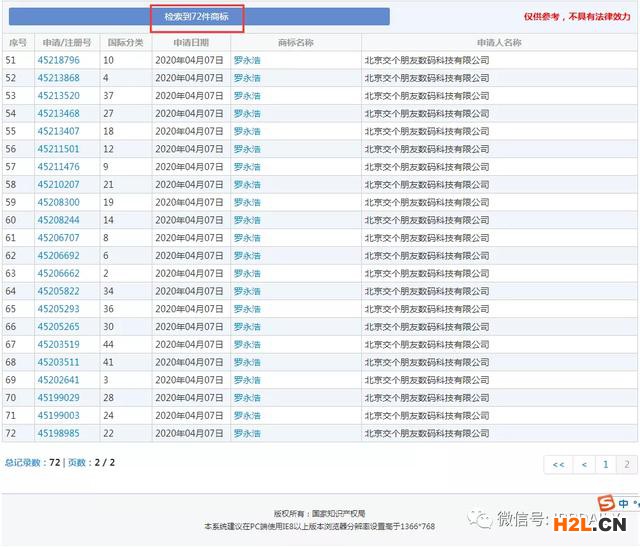Go to first page with << button
The image size is (640, 547).
click(558, 465)
